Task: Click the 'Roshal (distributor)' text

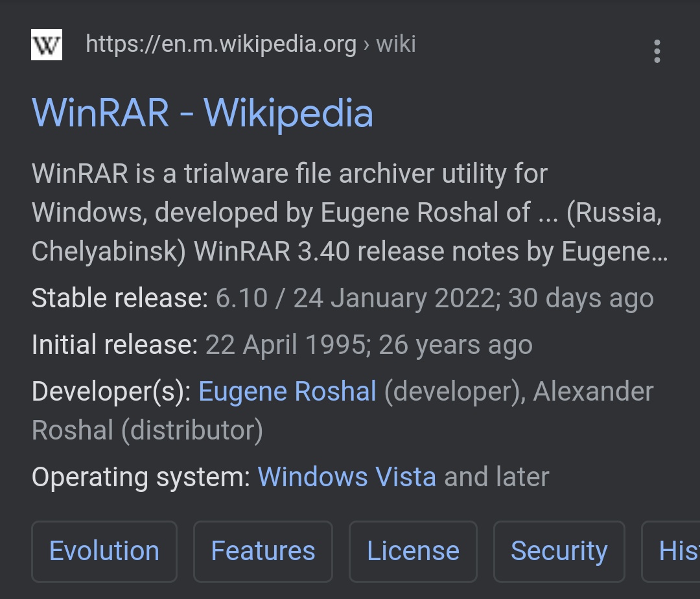Action: click(x=147, y=430)
